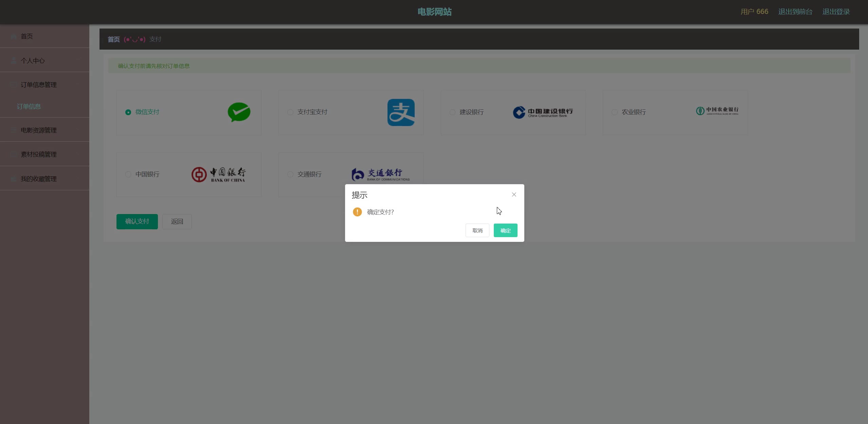868x424 pixels.
Task: Click the 返回 button
Action: [177, 222]
